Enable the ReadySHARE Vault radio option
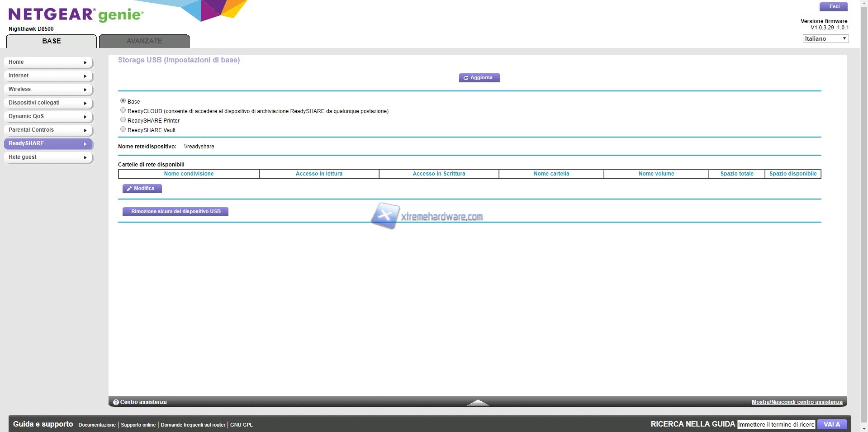 tap(123, 129)
